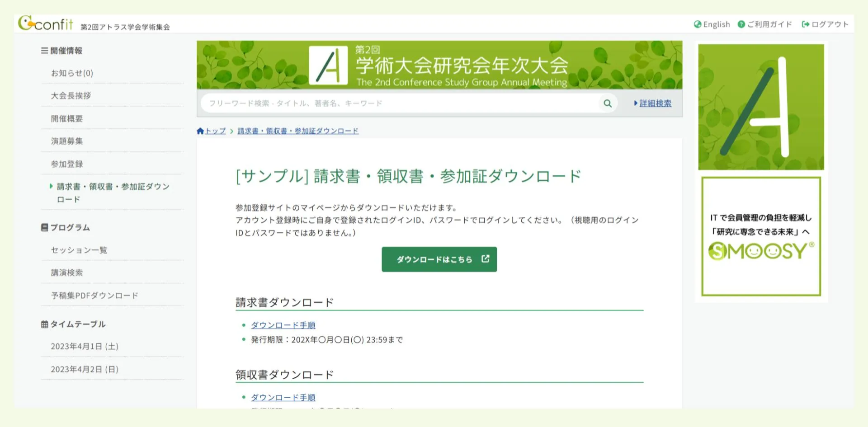Expand the 請求書・領収書・参加証ダウンロード sidebar entry

51,186
